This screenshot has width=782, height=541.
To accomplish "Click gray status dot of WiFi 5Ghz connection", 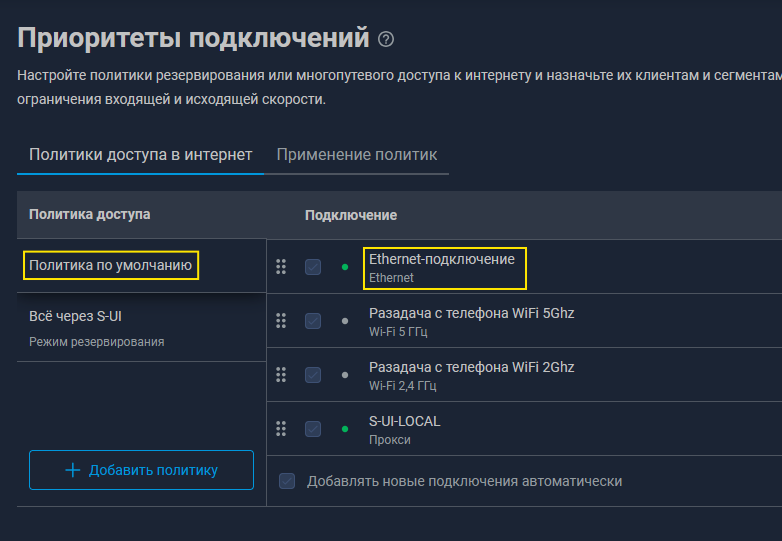I will pyautogui.click(x=345, y=321).
